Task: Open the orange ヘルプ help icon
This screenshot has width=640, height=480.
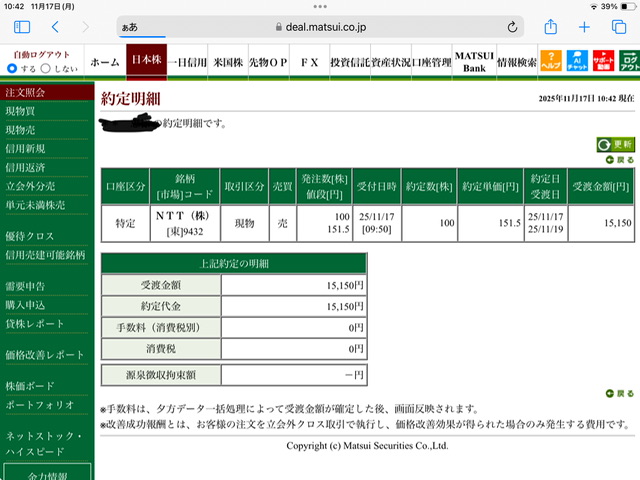Action: coord(551,60)
